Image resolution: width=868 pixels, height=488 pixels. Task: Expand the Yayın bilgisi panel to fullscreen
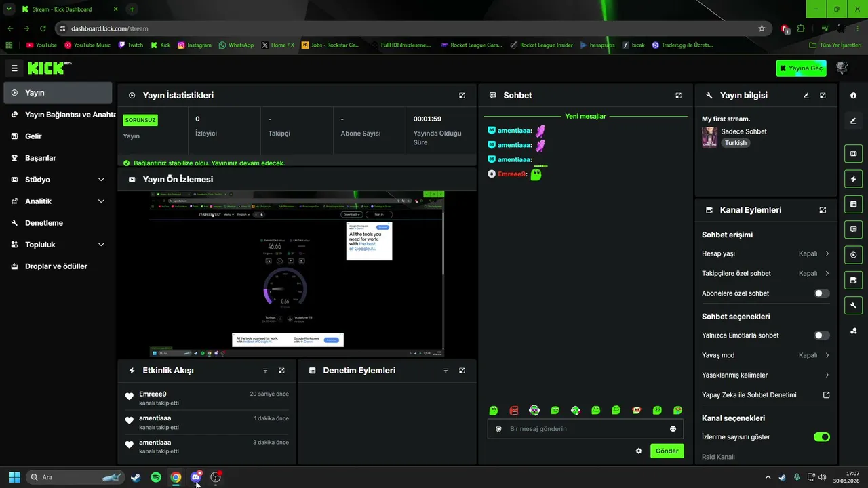click(823, 96)
